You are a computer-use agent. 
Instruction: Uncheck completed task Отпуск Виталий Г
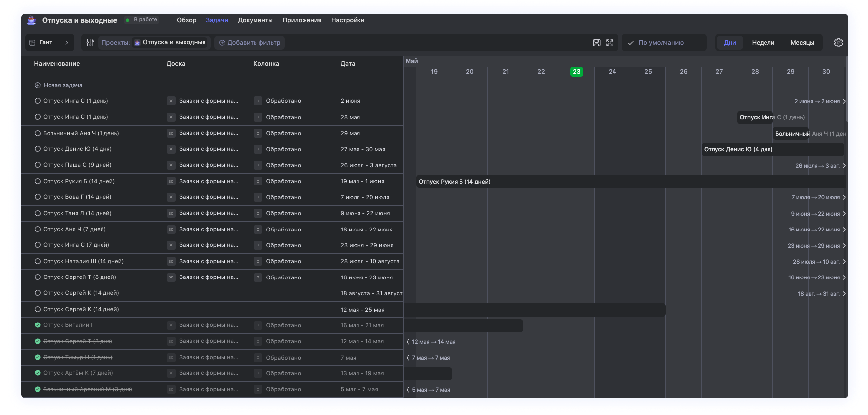[x=38, y=325]
